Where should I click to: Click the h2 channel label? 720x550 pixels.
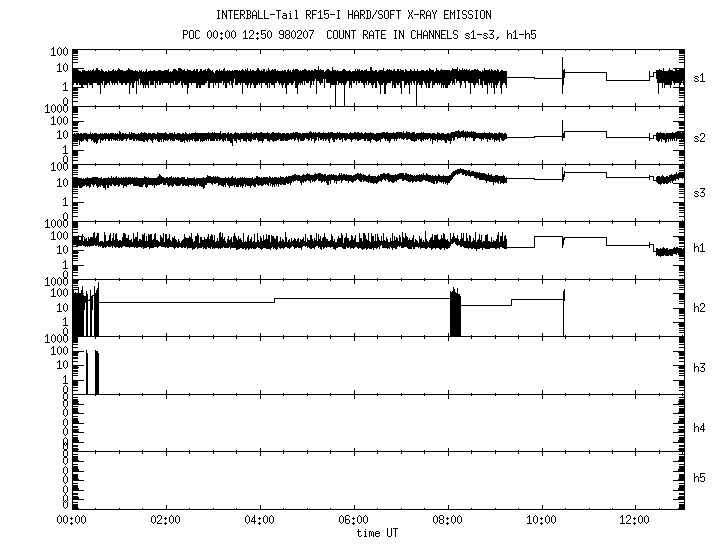(700, 308)
